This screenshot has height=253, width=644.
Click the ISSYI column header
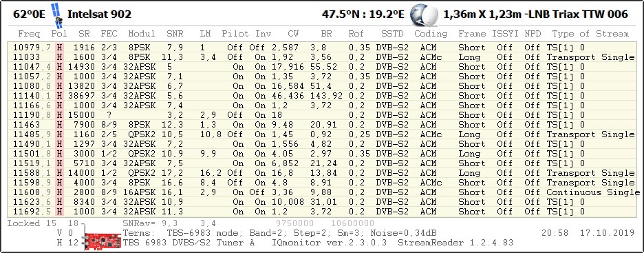click(505, 34)
